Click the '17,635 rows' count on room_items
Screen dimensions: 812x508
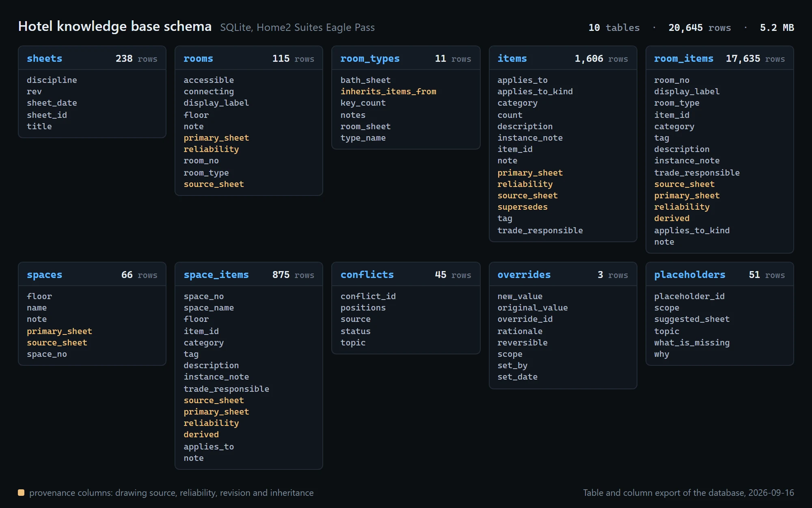click(755, 59)
